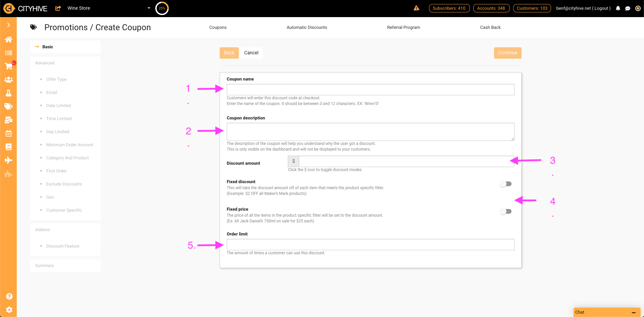Open the flask icon in sidebar
The image size is (644, 317).
coord(9,93)
